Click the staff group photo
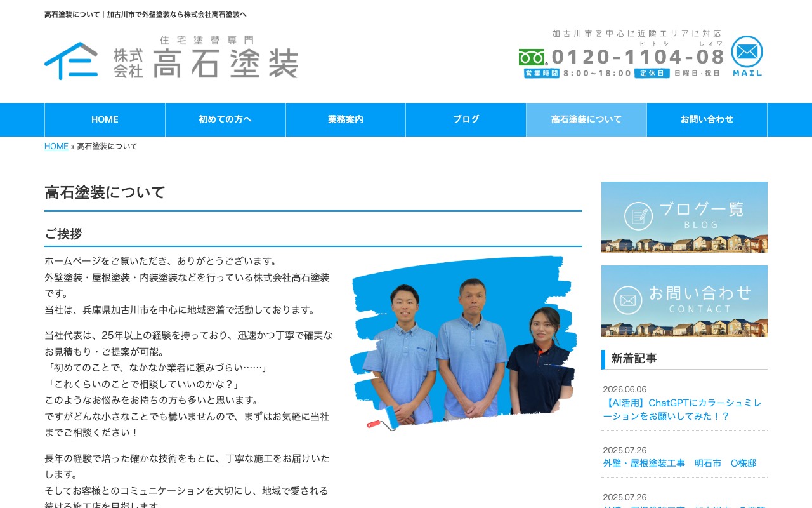The image size is (812, 508). [x=463, y=343]
